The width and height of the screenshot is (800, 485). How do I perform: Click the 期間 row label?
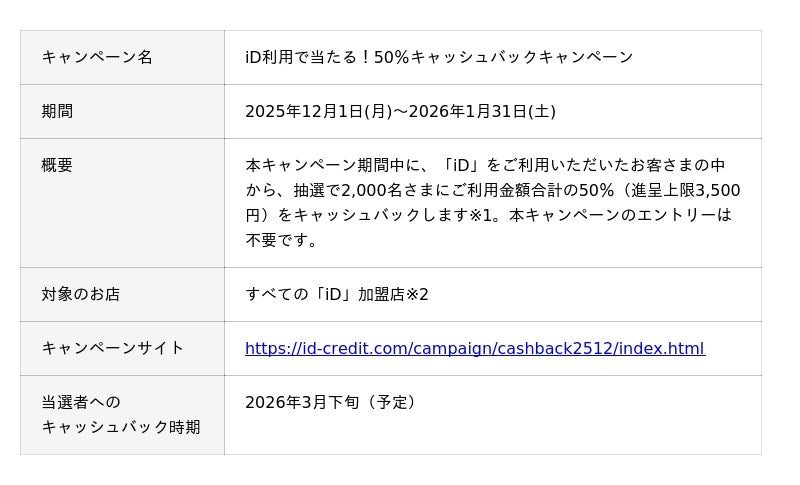57,111
